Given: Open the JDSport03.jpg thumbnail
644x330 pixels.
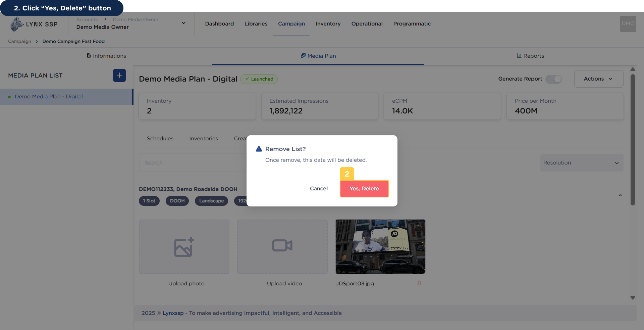Looking at the screenshot, I should click(x=380, y=247).
